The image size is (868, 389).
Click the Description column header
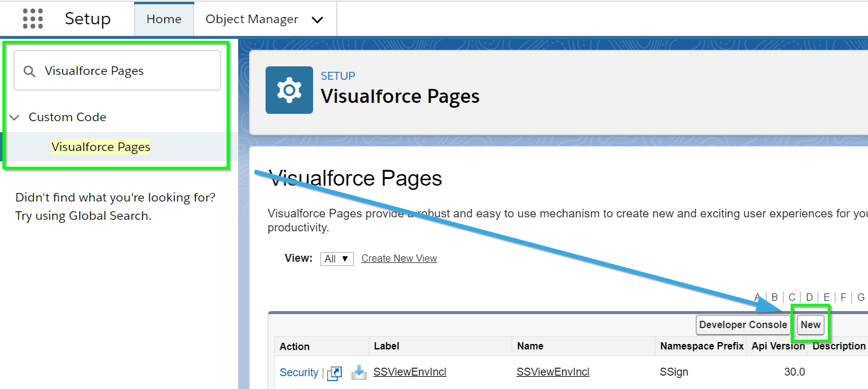click(x=839, y=346)
